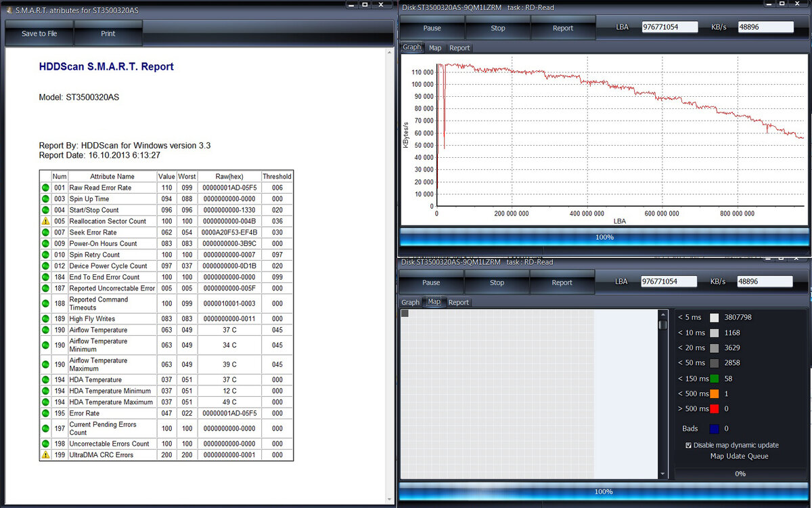Click Save to File button in S.M.A.R.T. window

pyautogui.click(x=39, y=33)
